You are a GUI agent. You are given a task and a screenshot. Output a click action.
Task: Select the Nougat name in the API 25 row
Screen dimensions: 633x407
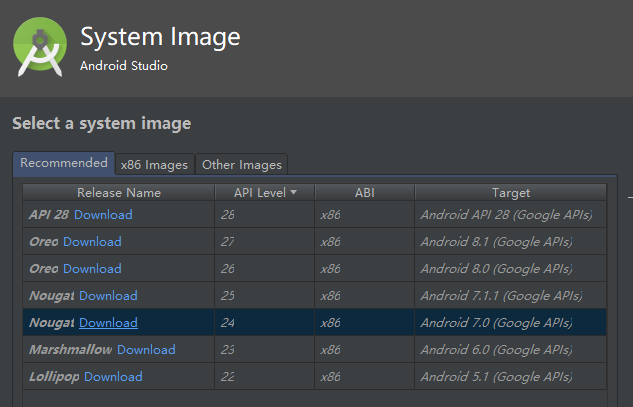(52, 296)
